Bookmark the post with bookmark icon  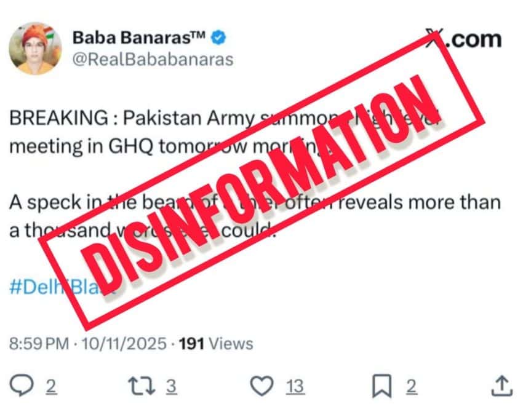coord(381,386)
